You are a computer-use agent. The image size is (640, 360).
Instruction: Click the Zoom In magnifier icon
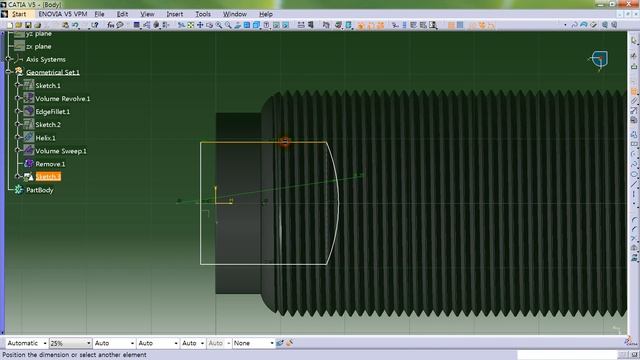(219, 25)
